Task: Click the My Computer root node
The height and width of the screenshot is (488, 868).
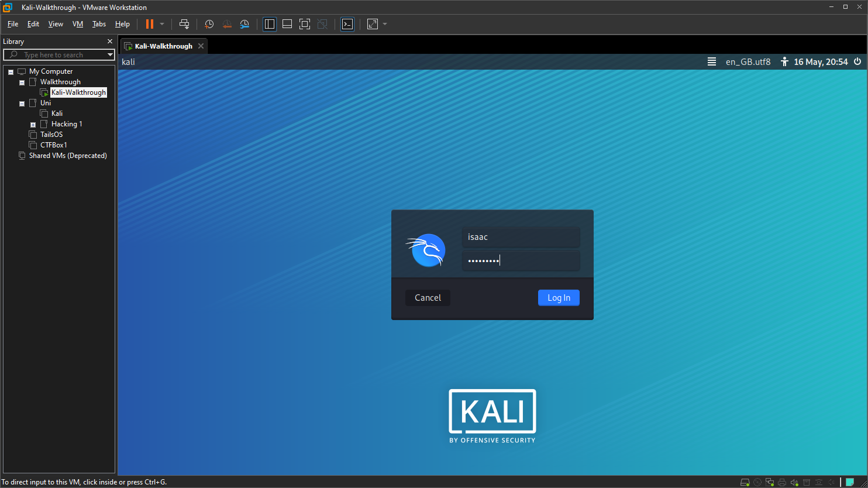Action: coord(51,71)
